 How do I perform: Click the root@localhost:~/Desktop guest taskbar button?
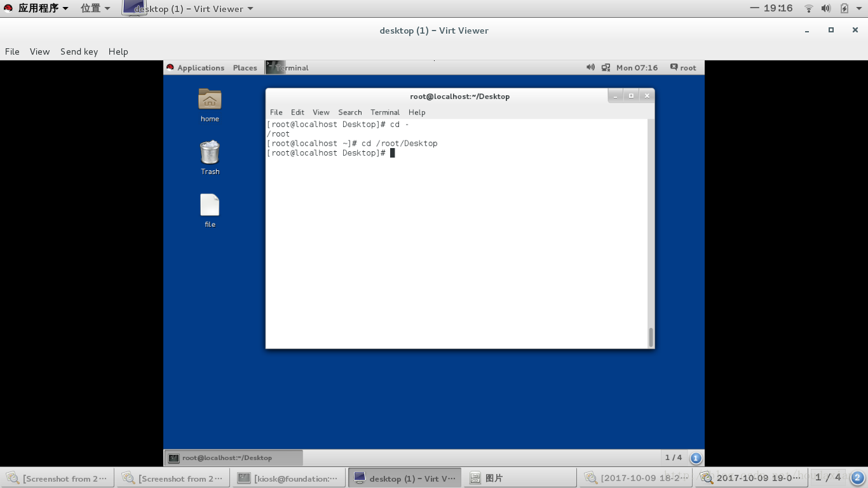(x=234, y=457)
